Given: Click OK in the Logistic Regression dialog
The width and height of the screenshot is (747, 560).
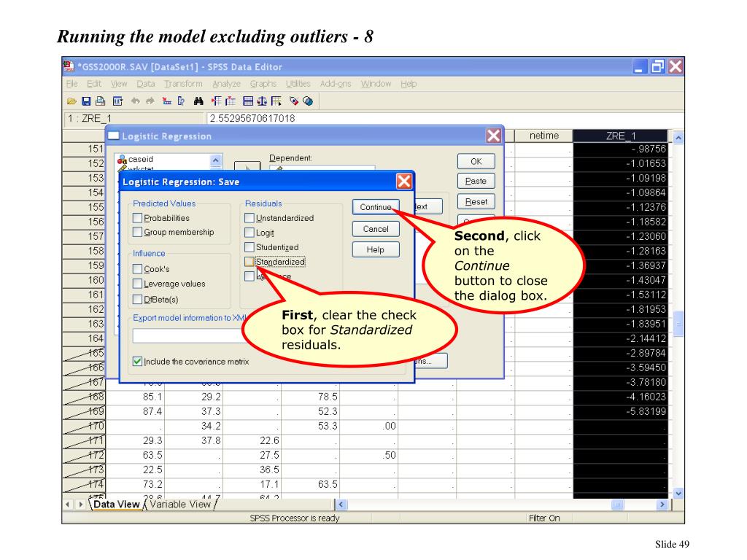Looking at the screenshot, I should click(x=476, y=161).
